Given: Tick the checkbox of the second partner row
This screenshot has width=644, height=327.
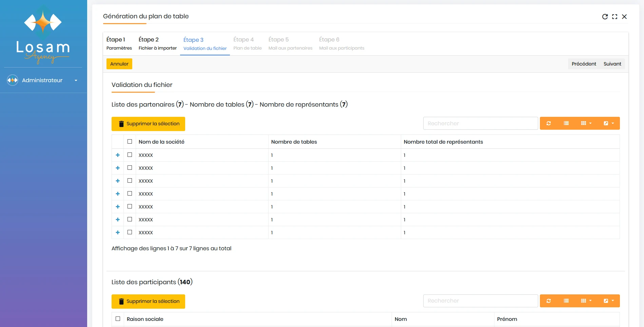Looking at the screenshot, I should (x=130, y=167).
